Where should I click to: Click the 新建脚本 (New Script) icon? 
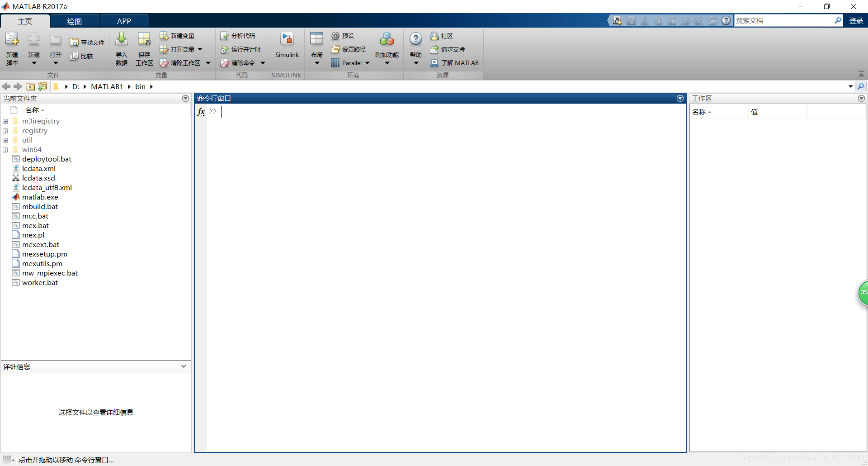tap(12, 39)
